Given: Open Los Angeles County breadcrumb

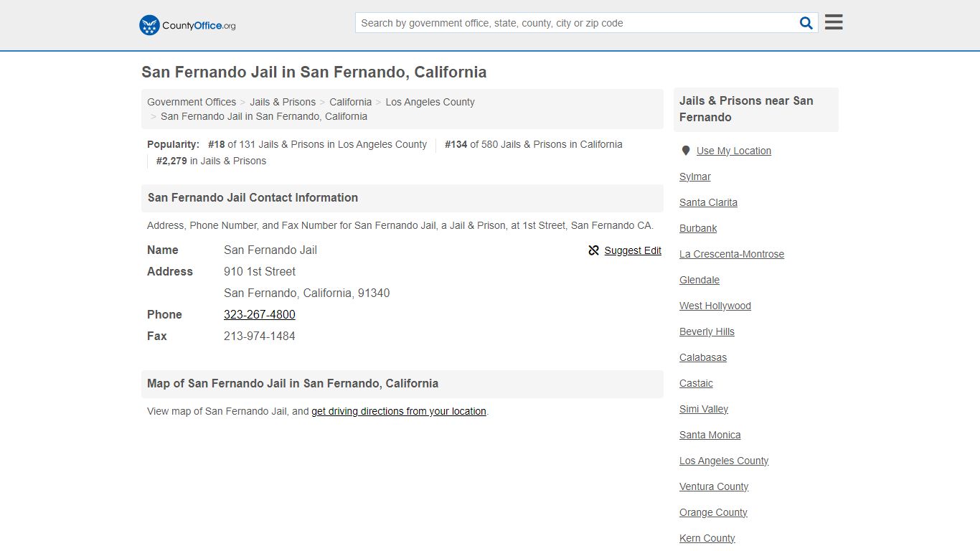Looking at the screenshot, I should click(430, 102).
